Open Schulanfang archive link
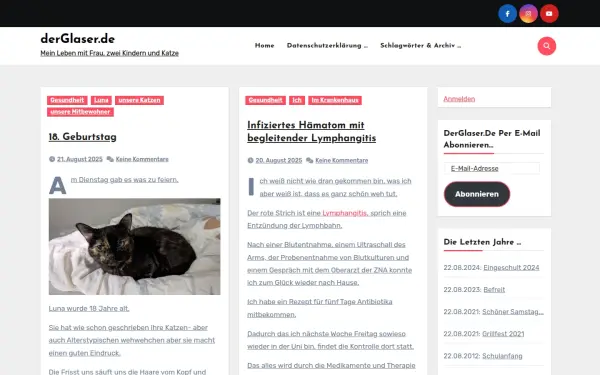600x375 pixels. coord(502,356)
